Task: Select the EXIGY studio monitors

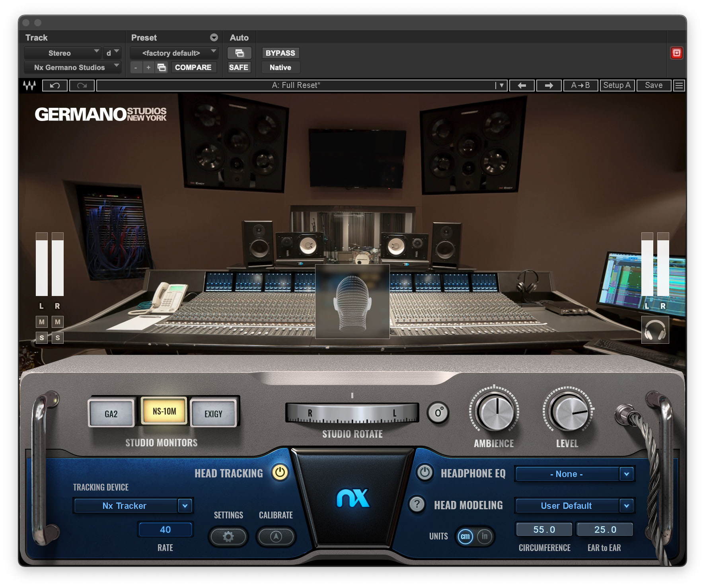Action: click(214, 414)
